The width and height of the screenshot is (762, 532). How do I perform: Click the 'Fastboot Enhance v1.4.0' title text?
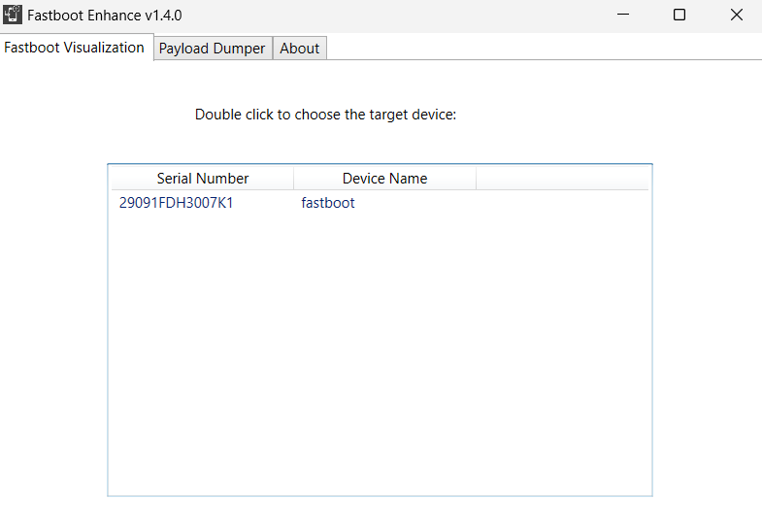pos(104,16)
